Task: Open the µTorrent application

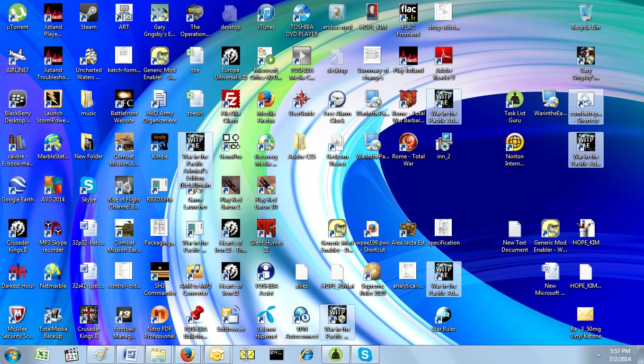Action: [x=18, y=12]
